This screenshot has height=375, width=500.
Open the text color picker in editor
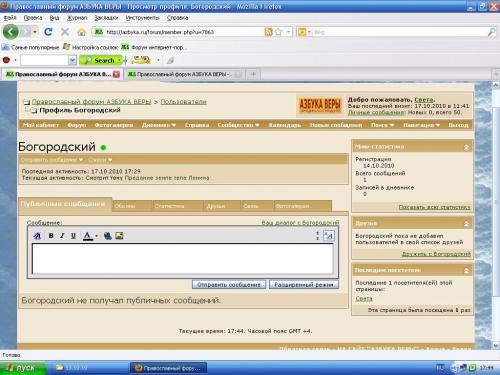[x=88, y=236]
